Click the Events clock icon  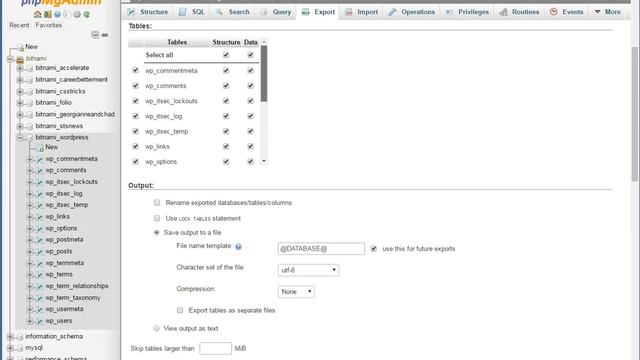pos(553,12)
